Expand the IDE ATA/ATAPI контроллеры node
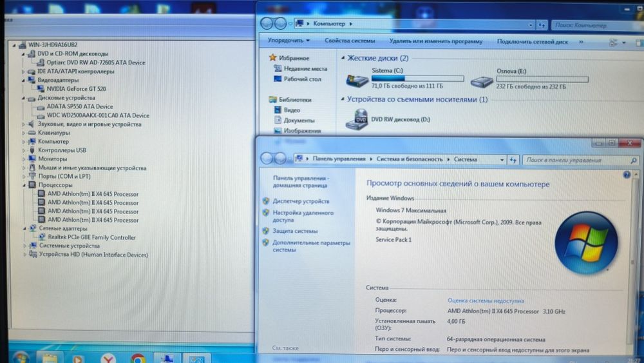 click(23, 72)
